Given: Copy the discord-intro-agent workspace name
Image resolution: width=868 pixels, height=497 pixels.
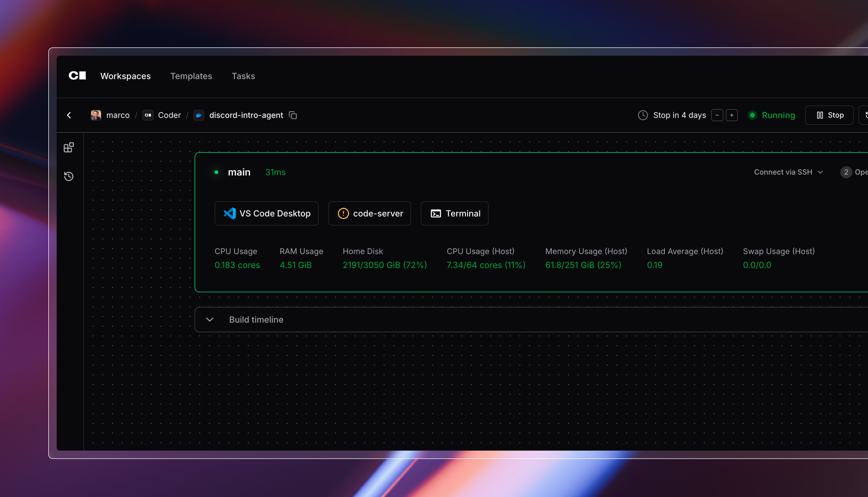Looking at the screenshot, I should (293, 115).
